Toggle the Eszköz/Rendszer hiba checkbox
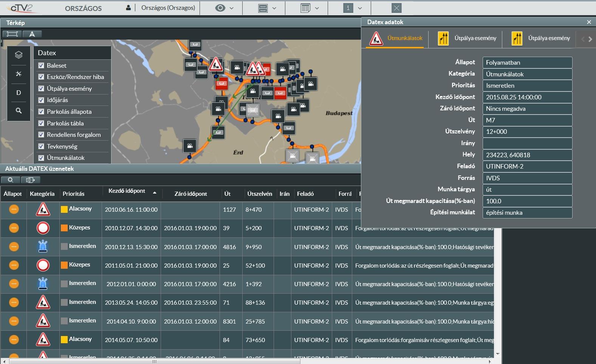Viewport: 596px width, 364px height. coord(41,77)
